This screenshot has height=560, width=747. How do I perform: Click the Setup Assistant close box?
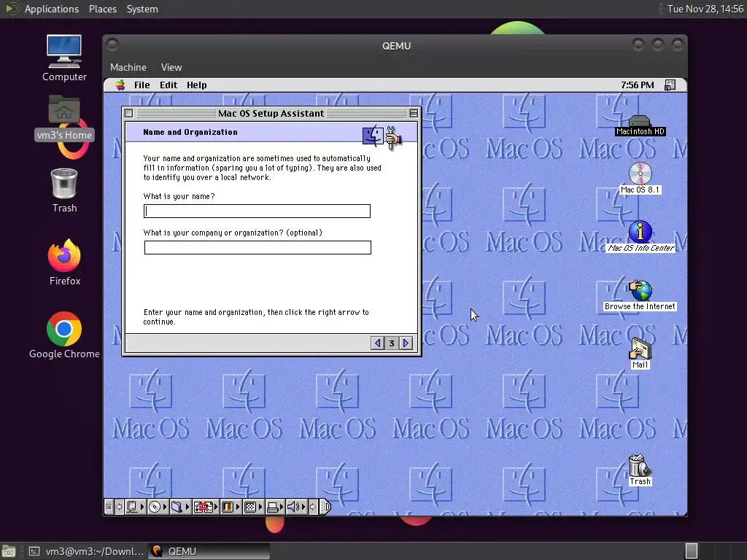pyautogui.click(x=128, y=113)
